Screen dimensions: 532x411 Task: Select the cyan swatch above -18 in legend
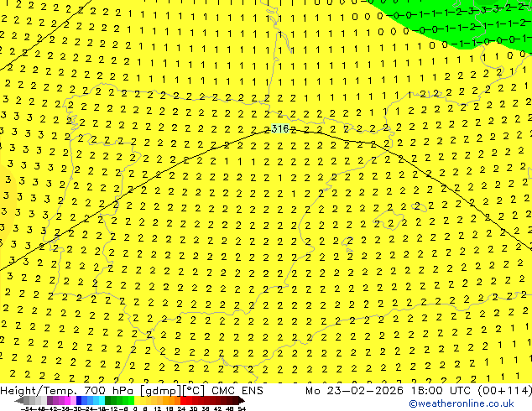click(x=102, y=400)
